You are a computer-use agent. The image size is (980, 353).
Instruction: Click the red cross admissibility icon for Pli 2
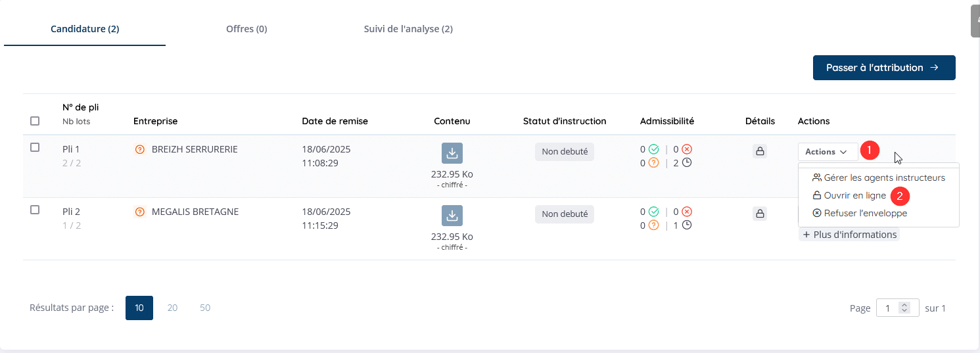click(x=687, y=212)
